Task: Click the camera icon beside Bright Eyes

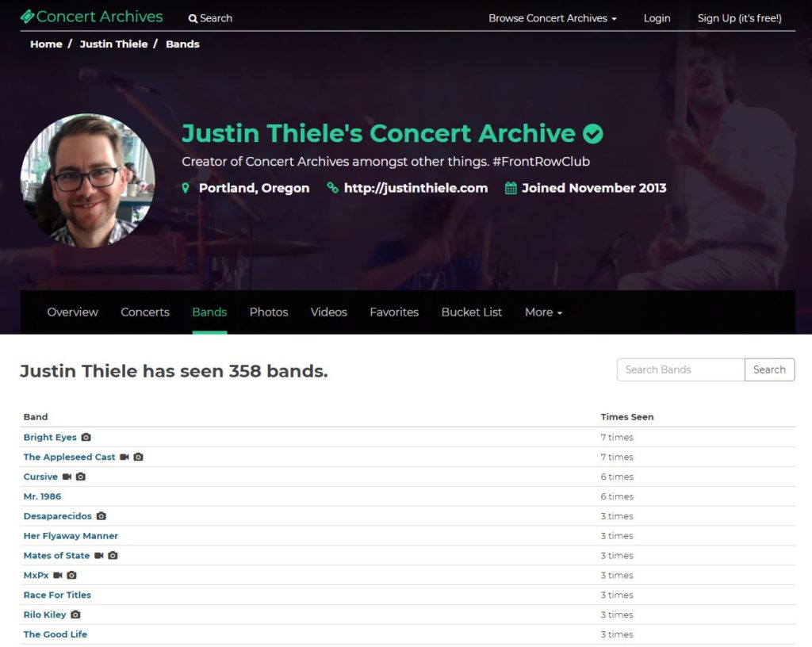Action: click(x=86, y=438)
